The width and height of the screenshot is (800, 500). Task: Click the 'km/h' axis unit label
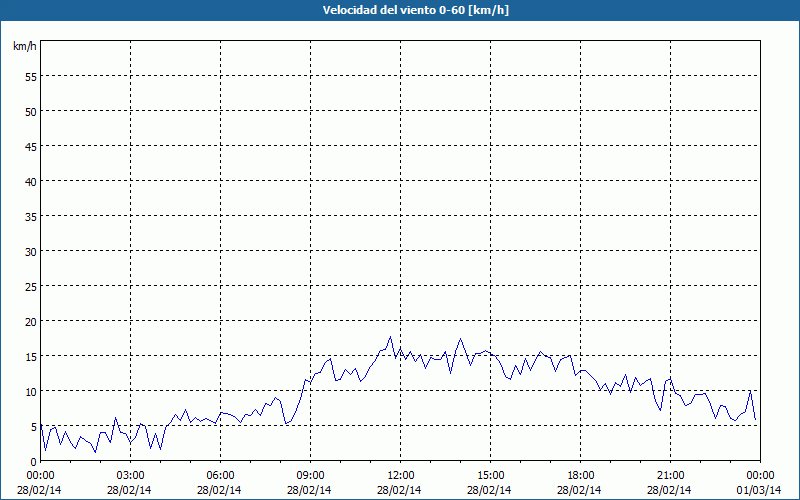(25, 46)
